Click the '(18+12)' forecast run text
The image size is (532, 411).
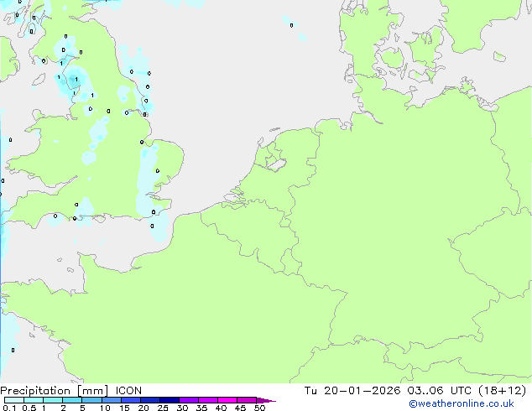click(502, 391)
